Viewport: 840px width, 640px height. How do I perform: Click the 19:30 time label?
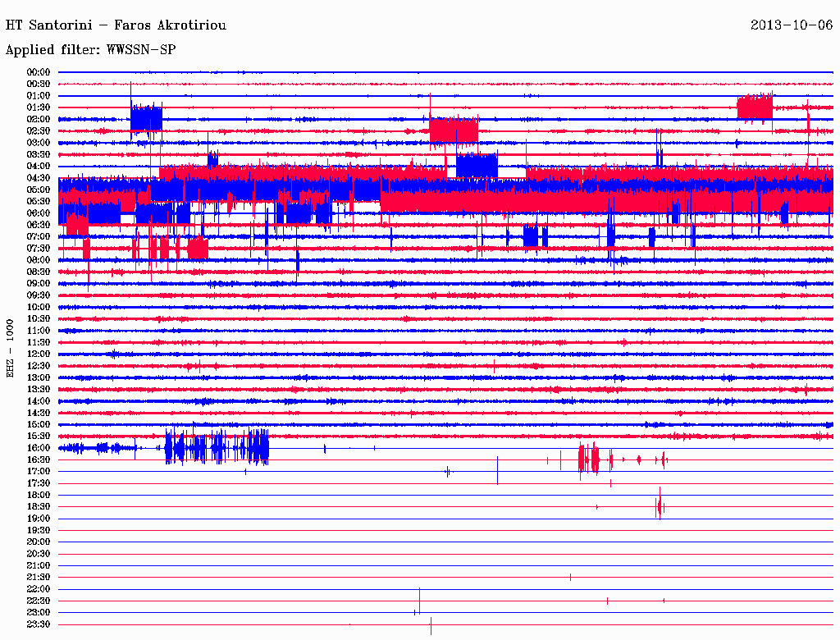[39, 531]
